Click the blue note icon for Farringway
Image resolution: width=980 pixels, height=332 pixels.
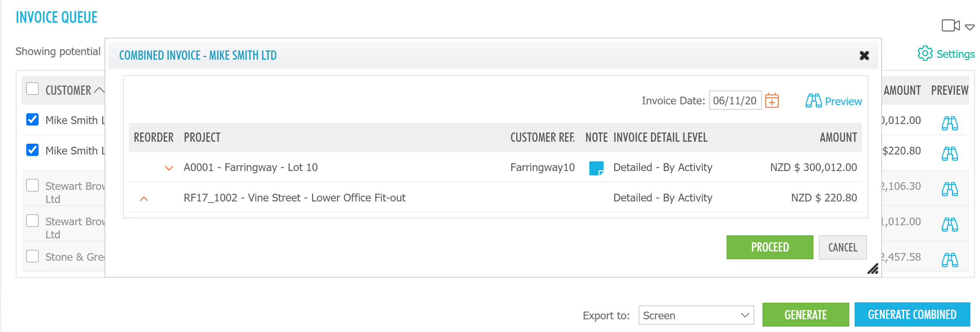point(596,168)
